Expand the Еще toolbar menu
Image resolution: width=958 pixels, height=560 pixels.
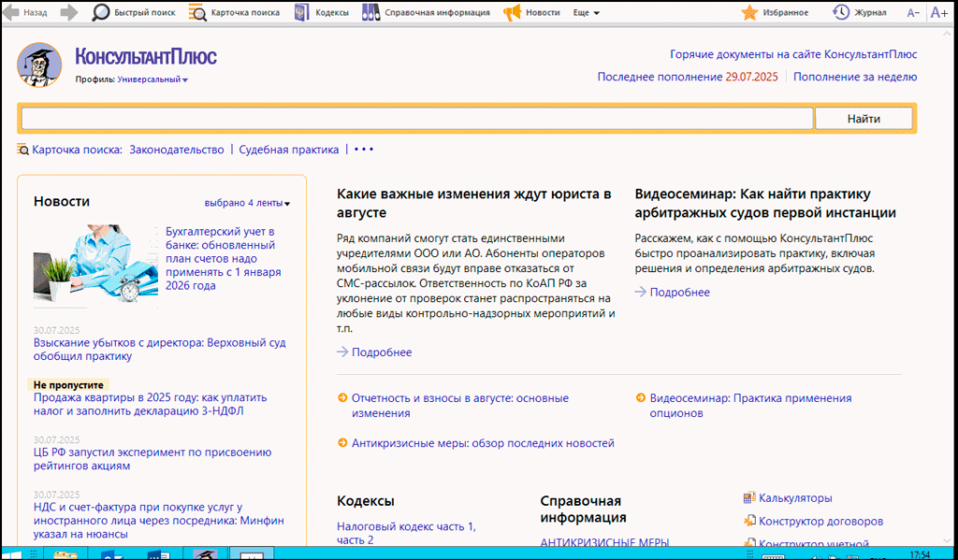[x=587, y=13]
